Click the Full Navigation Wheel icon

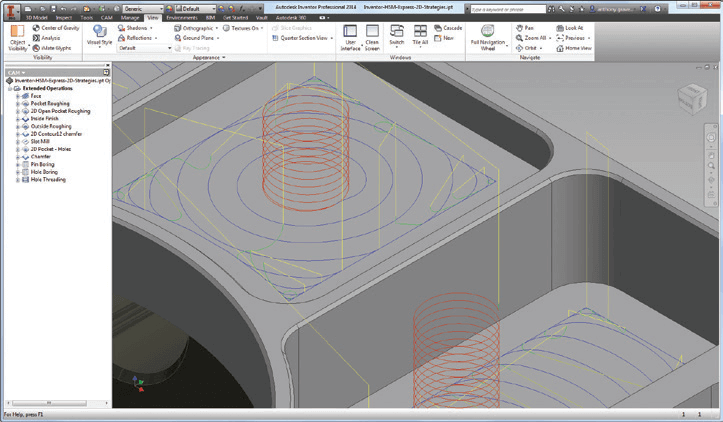coord(487,31)
